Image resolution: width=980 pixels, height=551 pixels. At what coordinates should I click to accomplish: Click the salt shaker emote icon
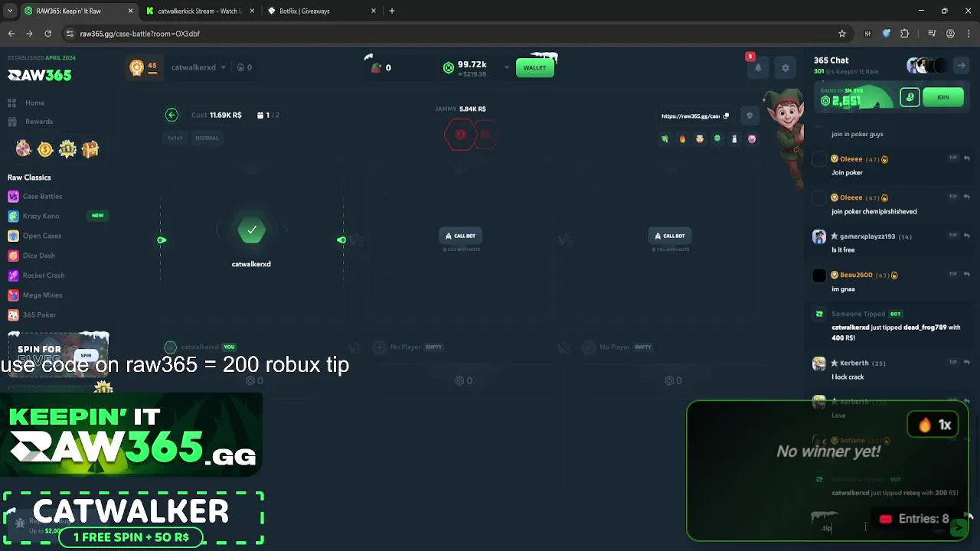(x=734, y=139)
